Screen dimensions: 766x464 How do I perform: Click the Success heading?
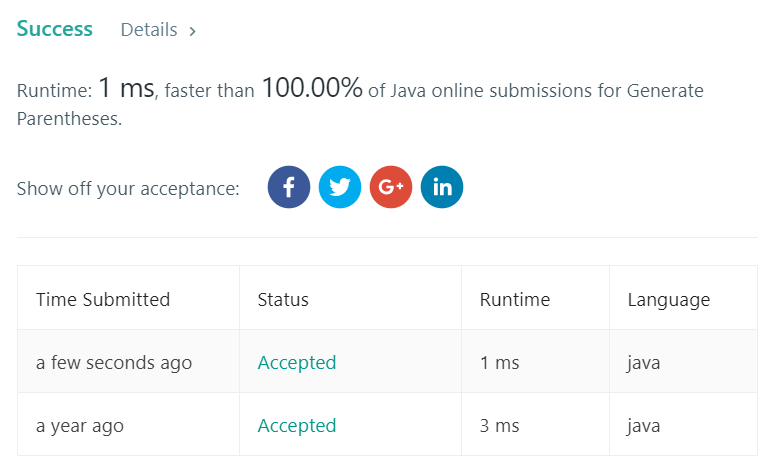tap(55, 29)
